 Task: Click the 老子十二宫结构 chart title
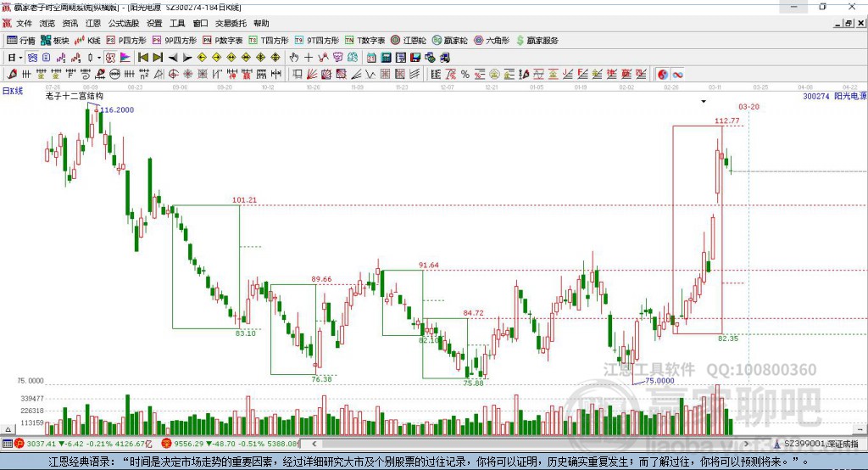coord(75,97)
